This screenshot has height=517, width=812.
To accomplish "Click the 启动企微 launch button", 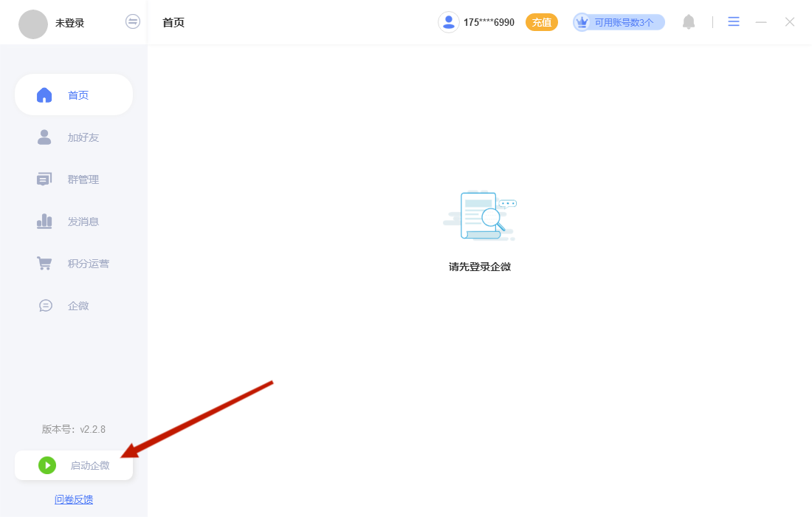I will point(74,465).
